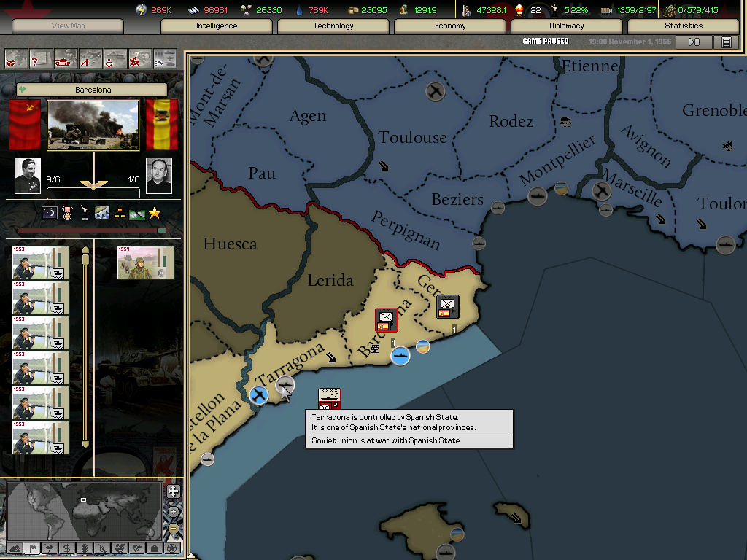This screenshot has height=560, width=747.
Task: Click the question mark hints icon
Action: click(41, 58)
